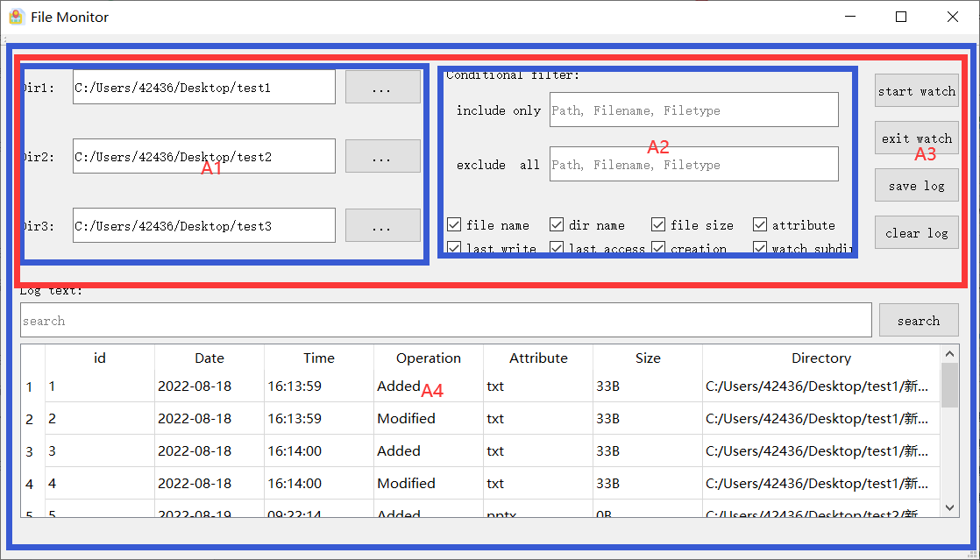This screenshot has width=980, height=560.
Task: Open browse dialog for Dir2
Action: tap(382, 156)
